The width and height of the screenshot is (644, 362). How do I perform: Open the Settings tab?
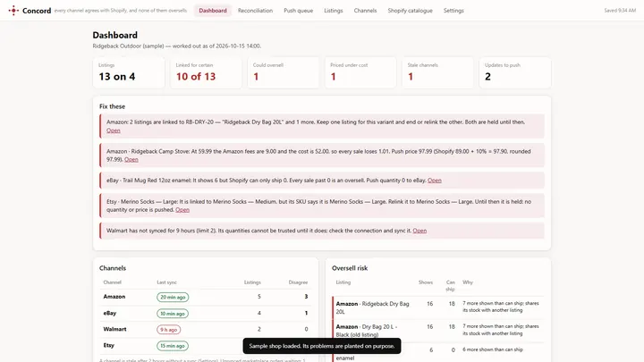coord(453,11)
